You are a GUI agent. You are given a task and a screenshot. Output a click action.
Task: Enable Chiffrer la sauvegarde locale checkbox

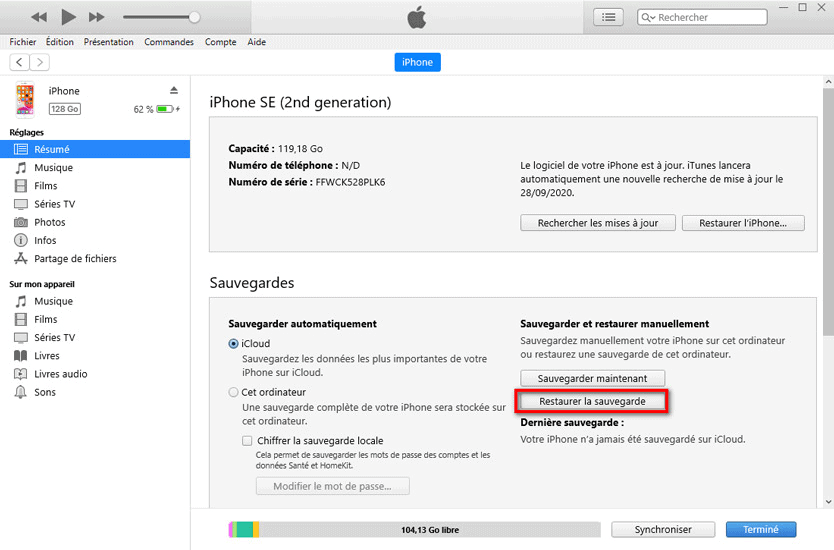coord(248,441)
